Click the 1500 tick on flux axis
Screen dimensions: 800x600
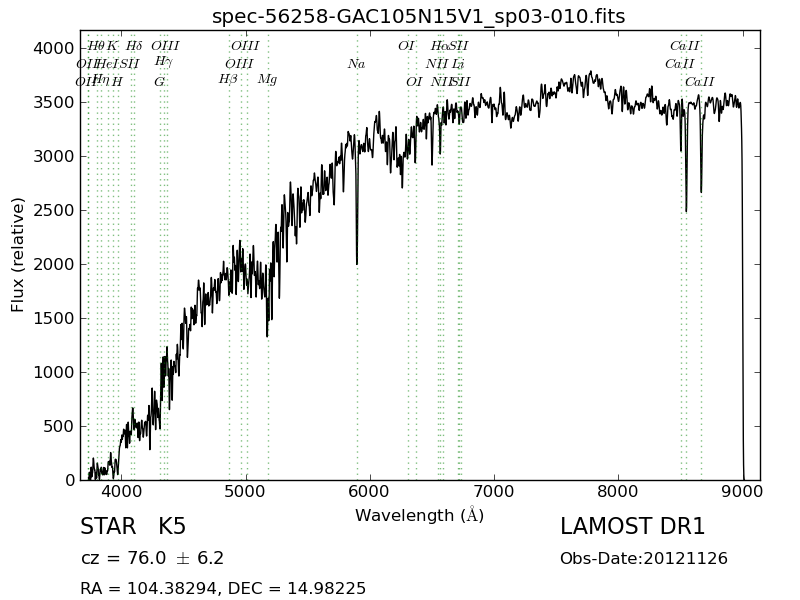pyautogui.click(x=54, y=318)
